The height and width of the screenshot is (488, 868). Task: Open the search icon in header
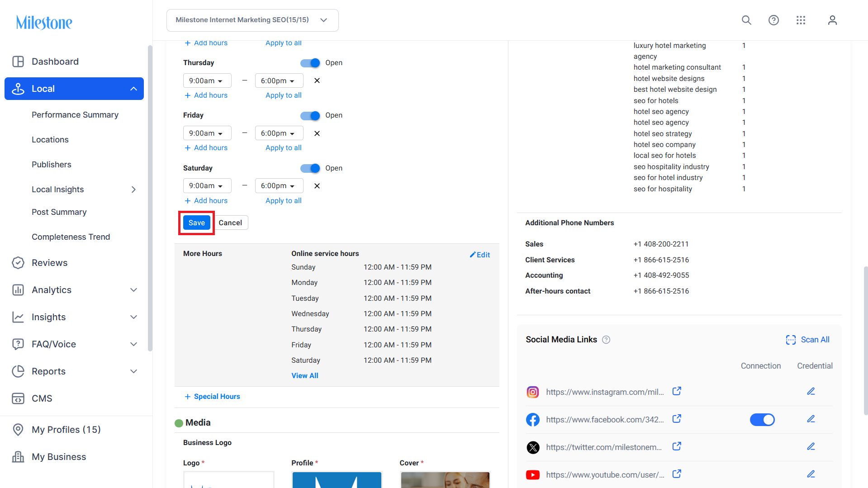[746, 20]
